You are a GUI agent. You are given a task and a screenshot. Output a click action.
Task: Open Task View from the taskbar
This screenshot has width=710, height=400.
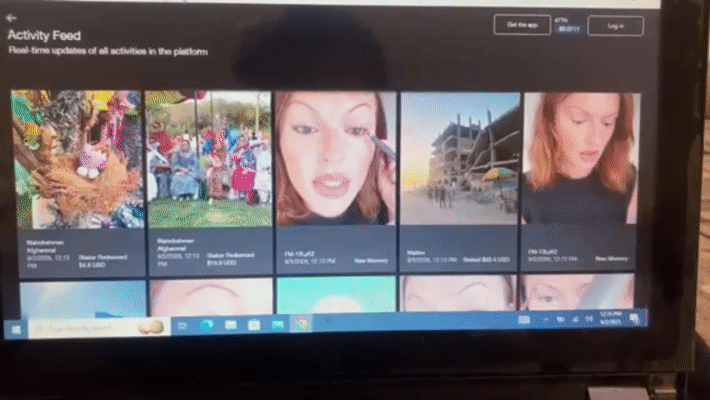tap(182, 326)
